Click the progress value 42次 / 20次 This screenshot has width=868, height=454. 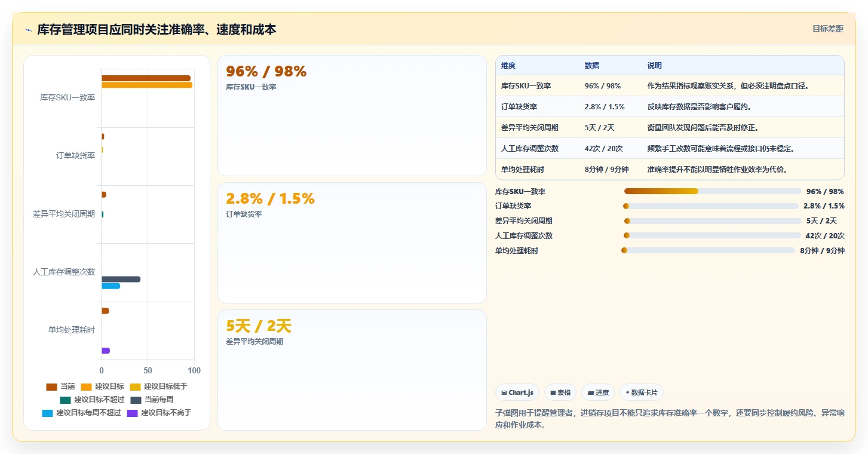point(825,235)
